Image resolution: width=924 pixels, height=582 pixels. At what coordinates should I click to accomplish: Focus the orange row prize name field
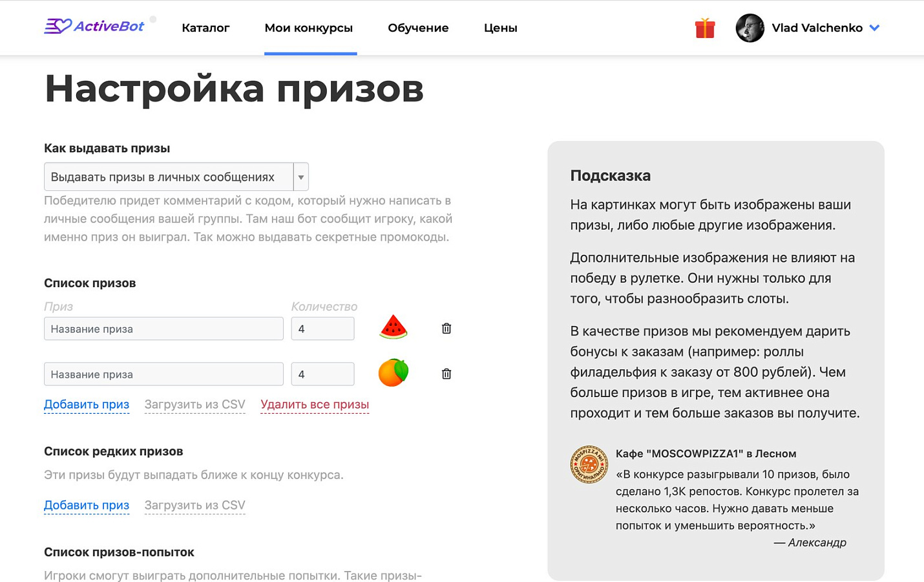coord(163,374)
